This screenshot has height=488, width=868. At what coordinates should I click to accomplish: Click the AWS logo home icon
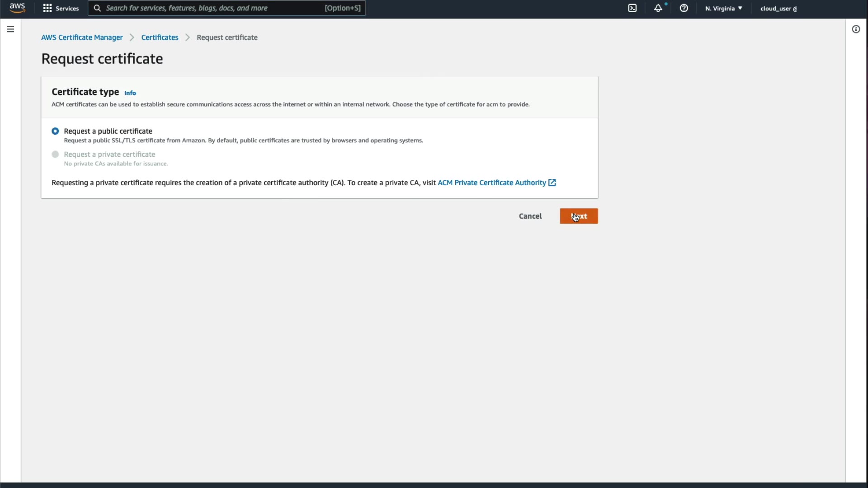coord(17,8)
